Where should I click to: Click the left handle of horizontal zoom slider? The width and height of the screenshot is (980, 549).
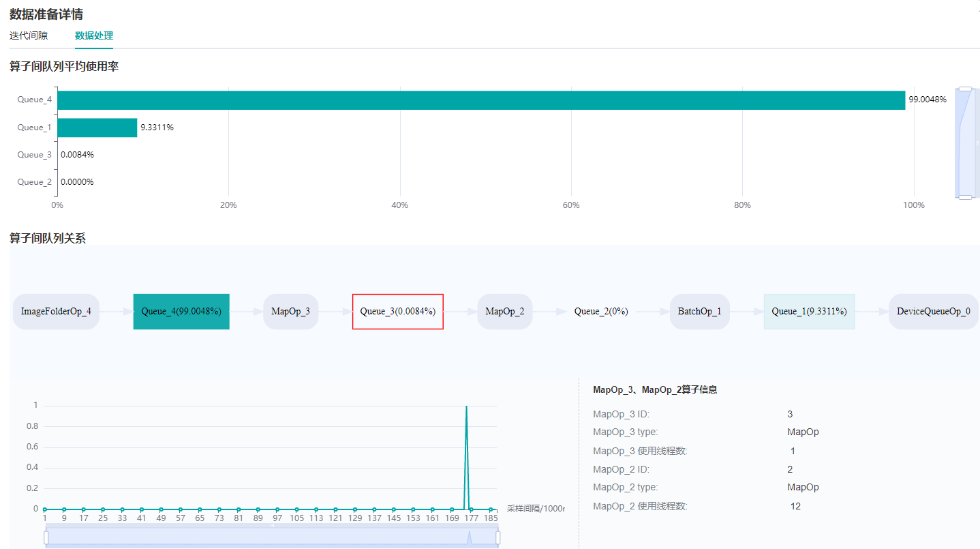coord(46,538)
